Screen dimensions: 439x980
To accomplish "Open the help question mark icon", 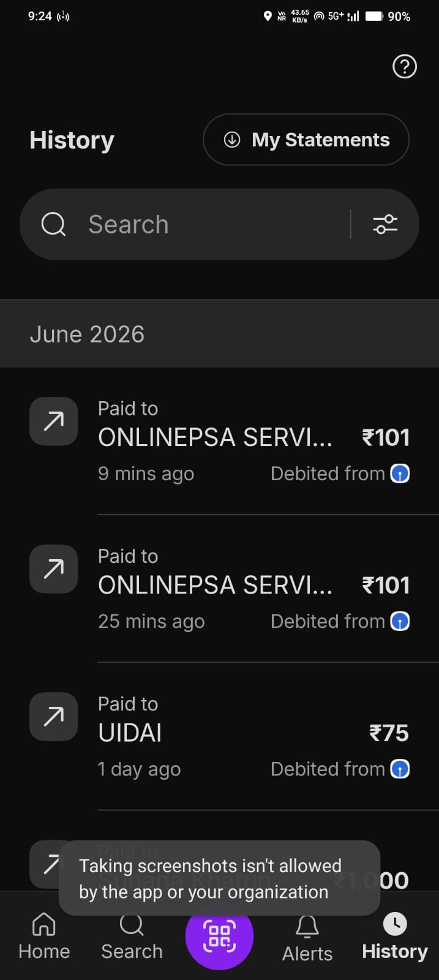I will (x=404, y=66).
